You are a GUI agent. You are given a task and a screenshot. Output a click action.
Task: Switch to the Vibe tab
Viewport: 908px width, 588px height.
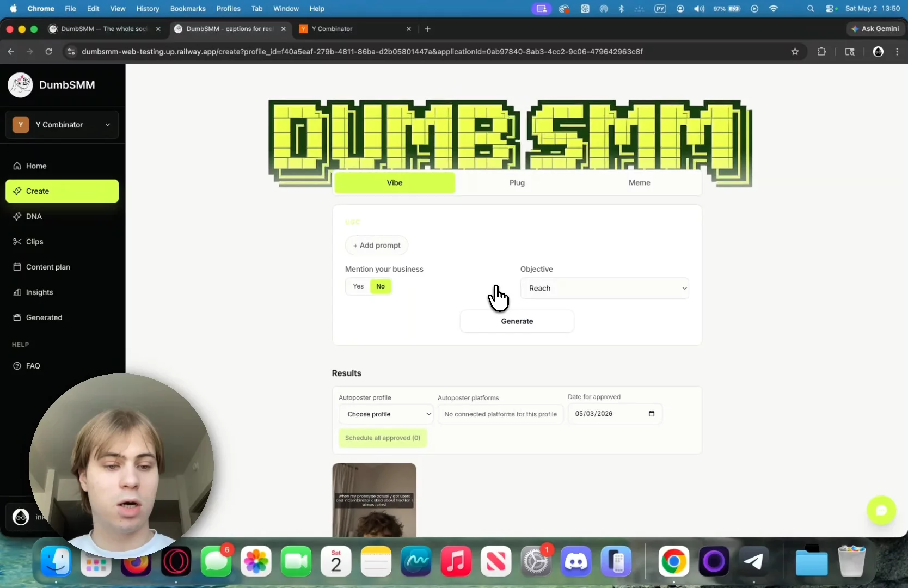click(x=395, y=183)
